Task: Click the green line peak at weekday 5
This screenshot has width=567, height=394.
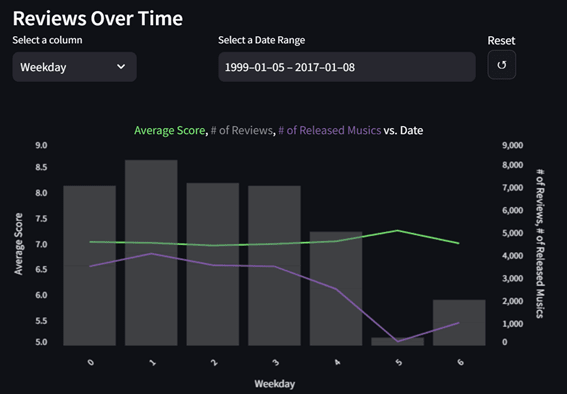Action: [x=398, y=230]
